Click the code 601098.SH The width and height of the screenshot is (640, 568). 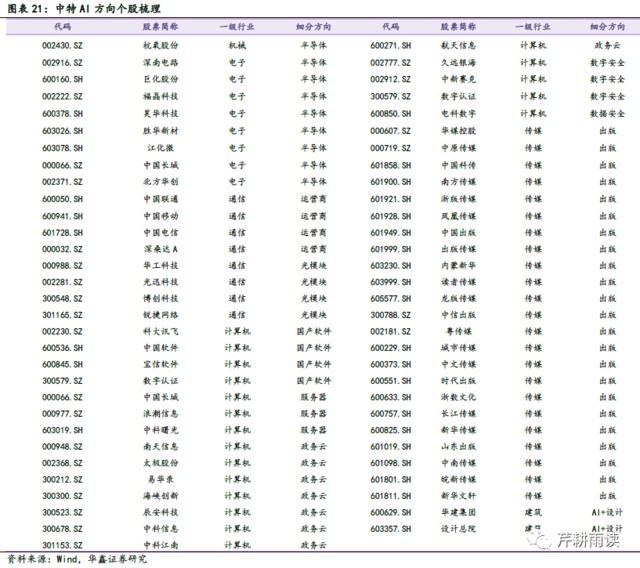pyautogui.click(x=391, y=463)
